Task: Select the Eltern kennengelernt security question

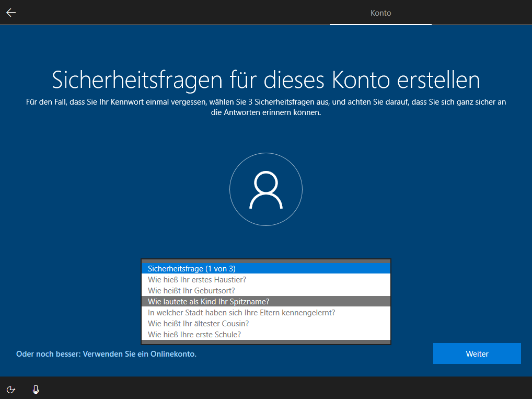Action: click(265, 312)
